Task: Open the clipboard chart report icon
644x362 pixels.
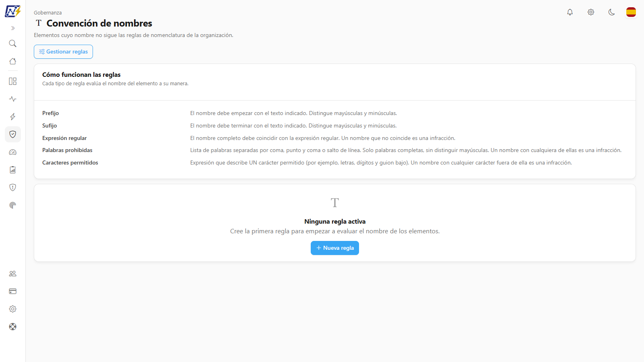Action: (13, 170)
